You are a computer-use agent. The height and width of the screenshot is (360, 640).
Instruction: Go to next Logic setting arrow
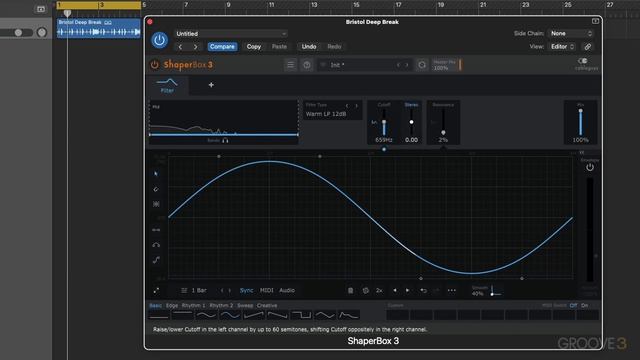196,47
